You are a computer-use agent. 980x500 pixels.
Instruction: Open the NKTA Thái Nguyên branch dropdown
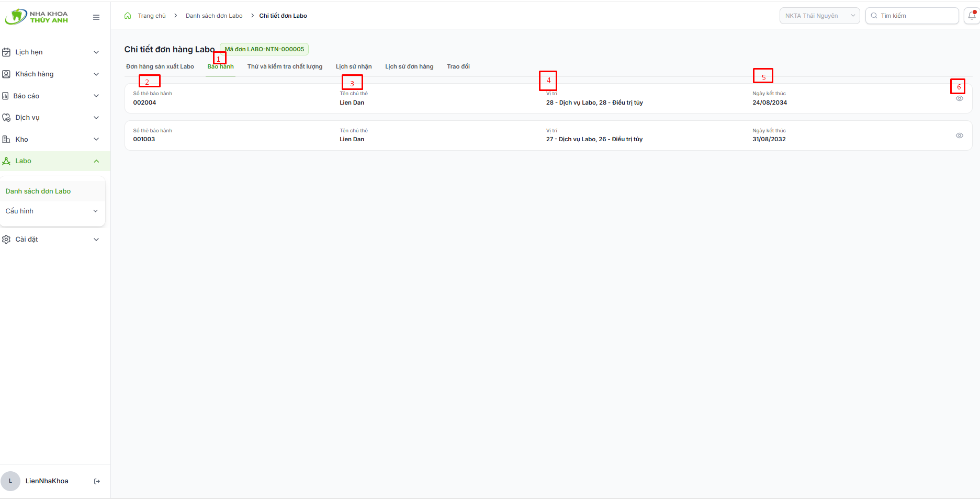pos(820,16)
